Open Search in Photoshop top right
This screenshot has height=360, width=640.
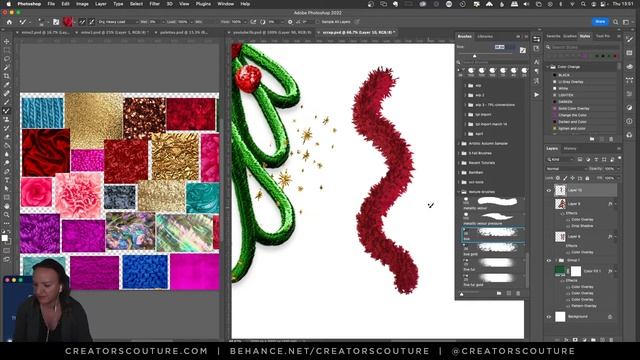(616, 22)
